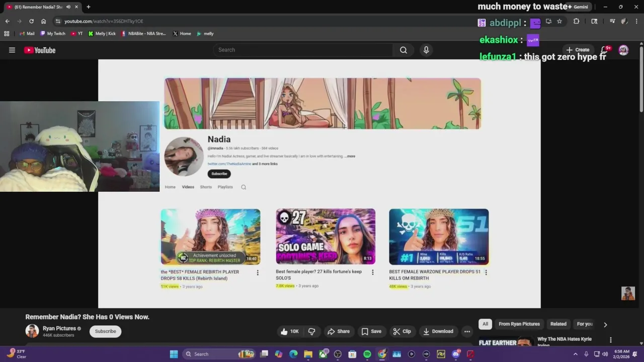Open the Microsoft Edge taskbar icon
Screen dimensions: 644x362
[293, 354]
